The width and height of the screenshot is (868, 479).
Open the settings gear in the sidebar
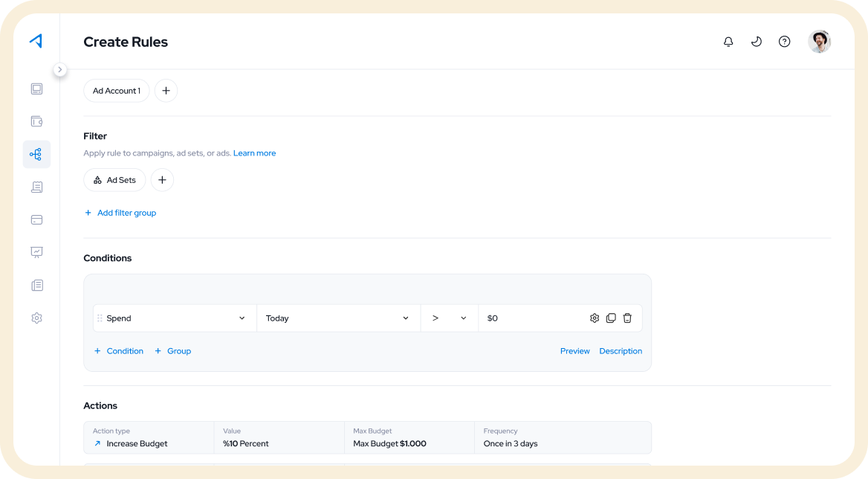(x=36, y=318)
